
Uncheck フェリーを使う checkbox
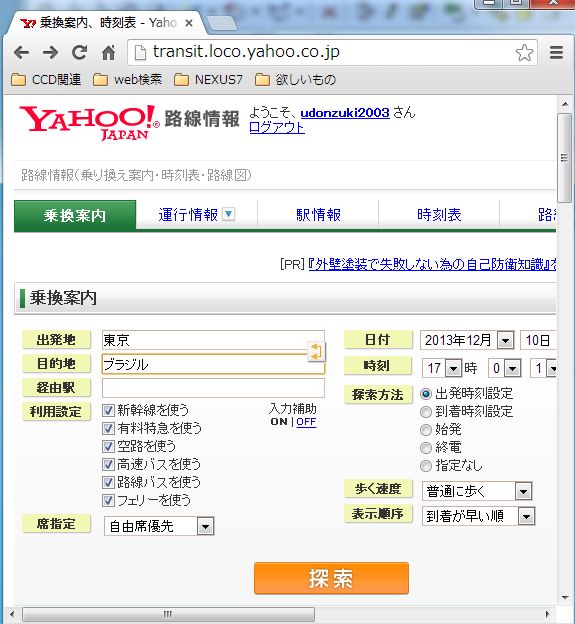108,500
